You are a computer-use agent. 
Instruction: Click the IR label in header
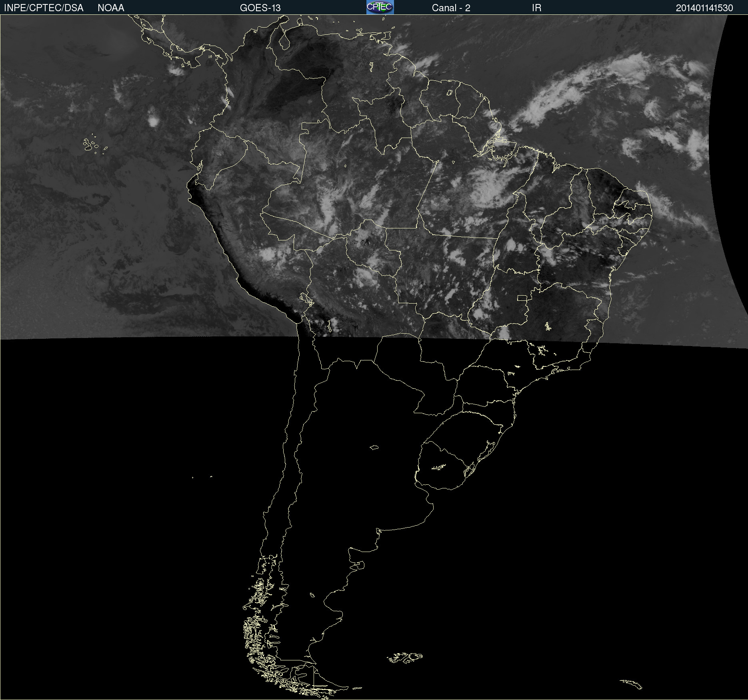click(536, 8)
